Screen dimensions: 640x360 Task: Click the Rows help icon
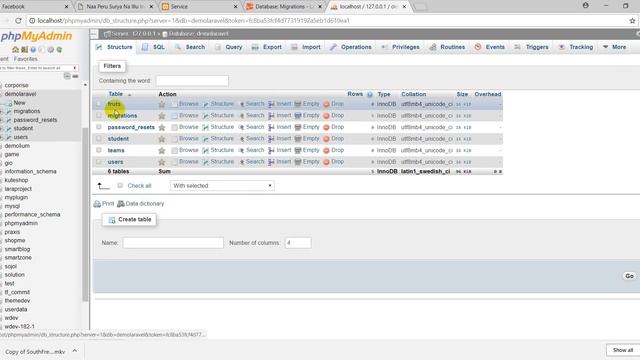[x=370, y=94]
